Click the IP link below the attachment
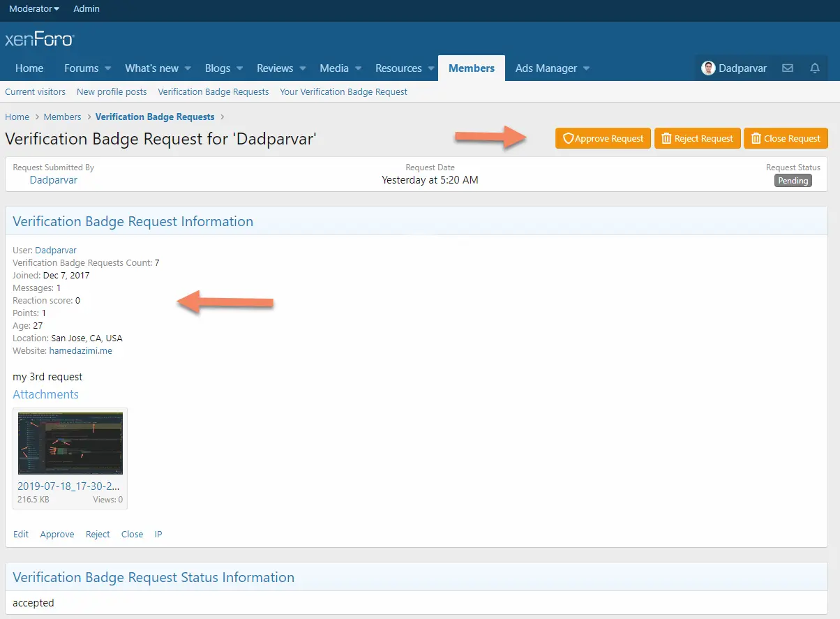The width and height of the screenshot is (840, 619). 158,535
